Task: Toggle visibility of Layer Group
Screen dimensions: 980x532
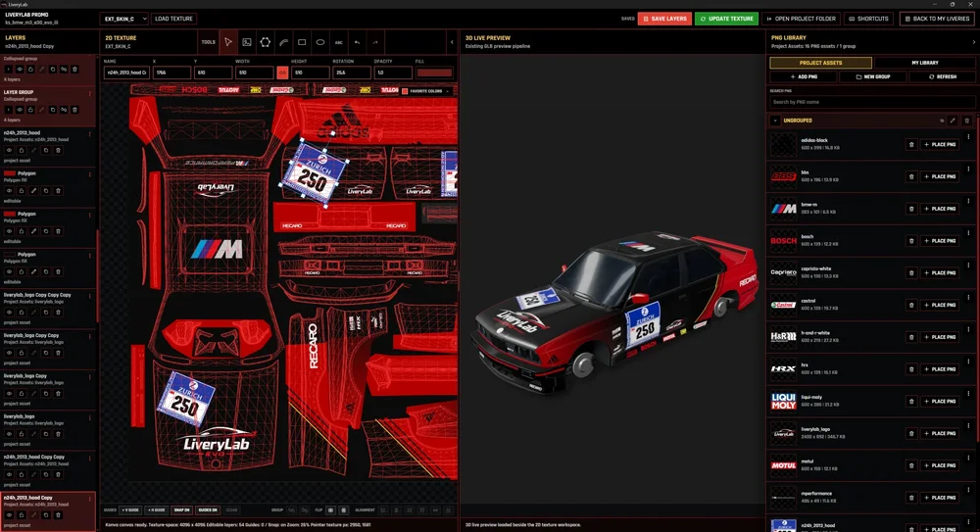Action: click(20, 110)
